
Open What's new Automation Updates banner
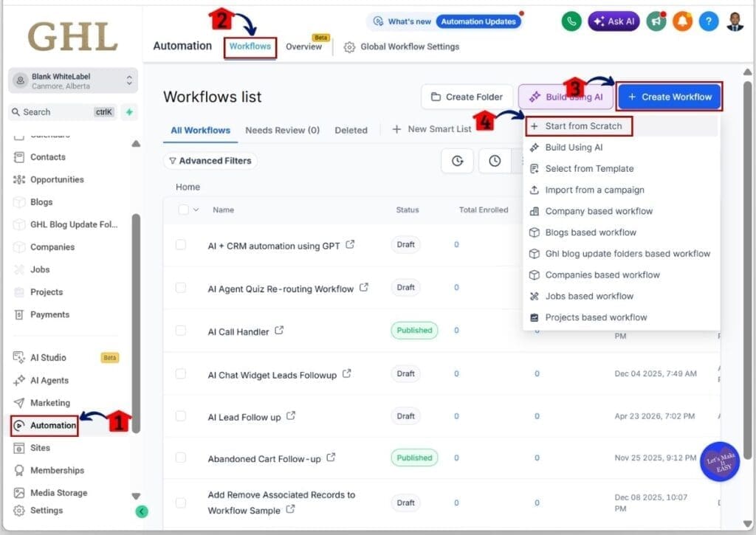pos(444,21)
